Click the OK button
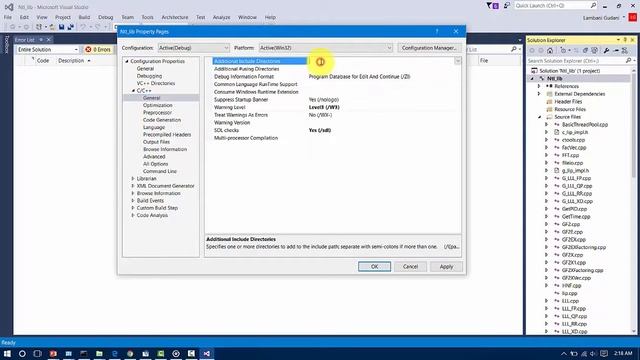The height and width of the screenshot is (360, 640). tap(374, 267)
